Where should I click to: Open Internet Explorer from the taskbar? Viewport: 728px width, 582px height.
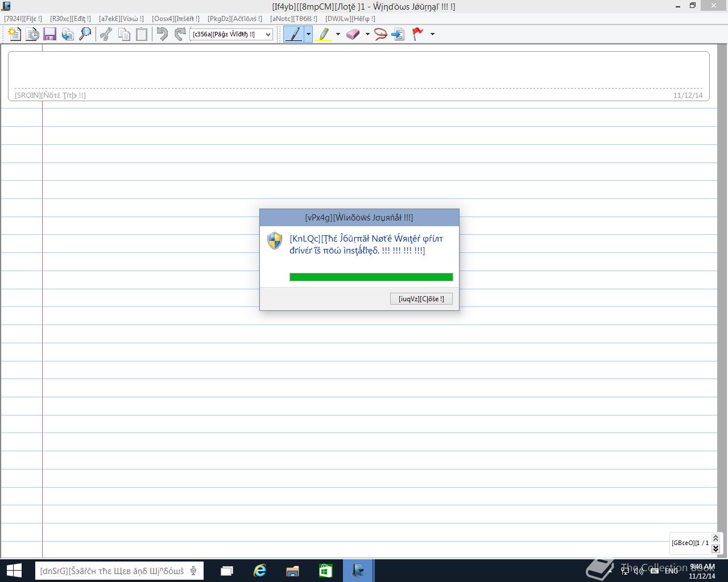click(x=260, y=571)
